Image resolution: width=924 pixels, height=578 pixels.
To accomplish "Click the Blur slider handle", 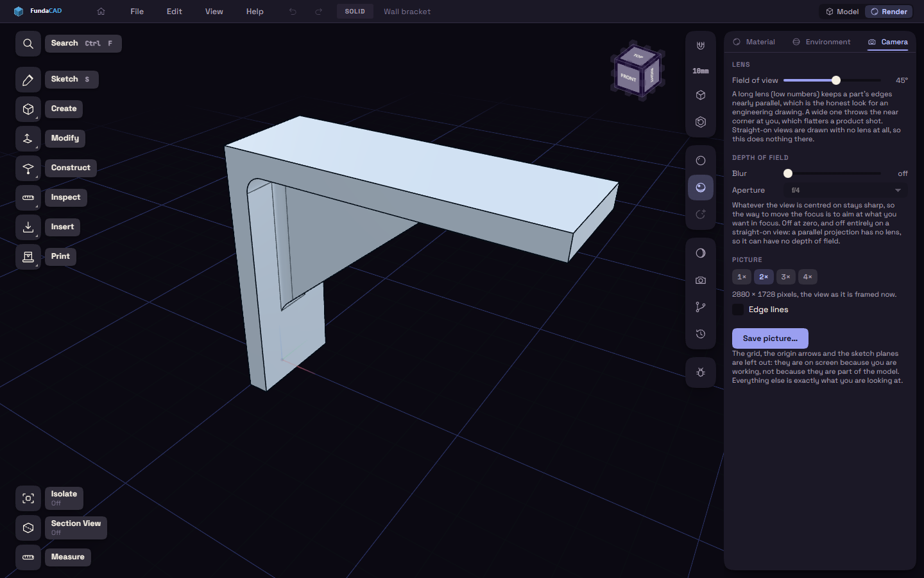I will tap(788, 173).
